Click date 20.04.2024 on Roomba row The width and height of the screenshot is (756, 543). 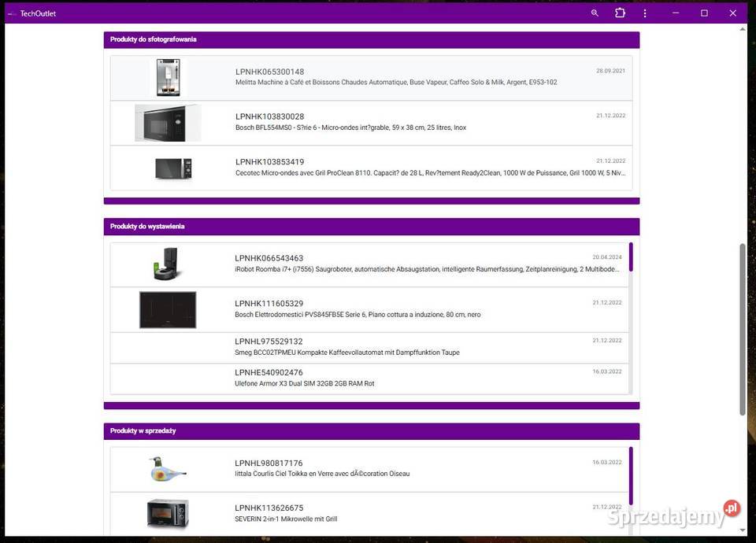pyautogui.click(x=607, y=257)
